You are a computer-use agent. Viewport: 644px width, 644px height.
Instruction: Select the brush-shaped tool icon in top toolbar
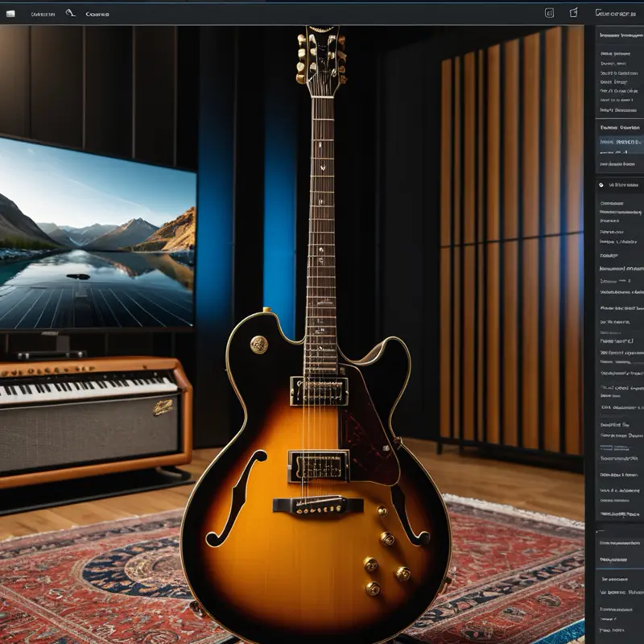click(x=70, y=13)
